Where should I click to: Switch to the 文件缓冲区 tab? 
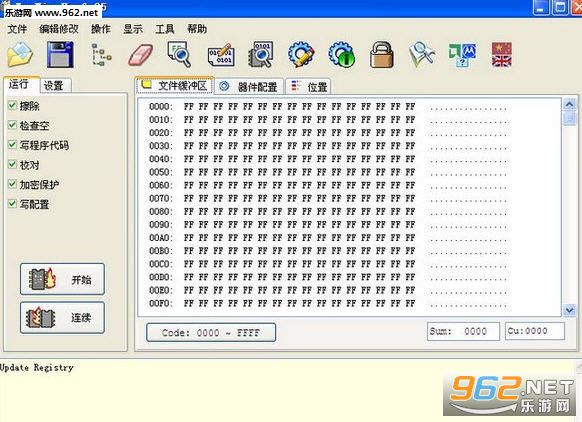pos(175,86)
